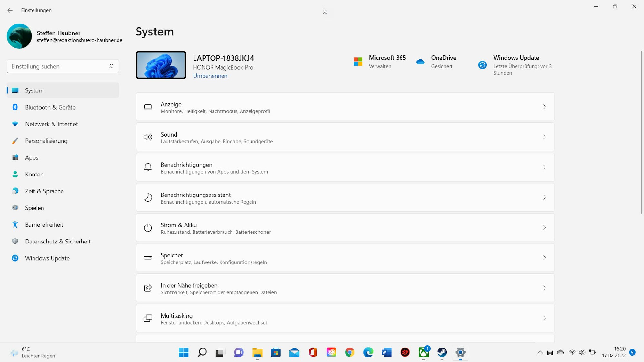The height and width of the screenshot is (362, 644).
Task: Start Microsoft Word from the taskbar
Action: [386, 353]
